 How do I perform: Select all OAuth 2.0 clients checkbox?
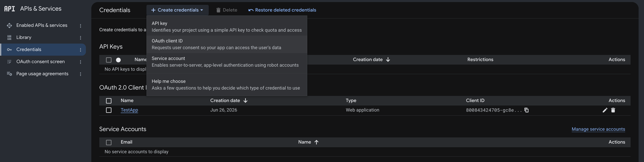(x=109, y=101)
